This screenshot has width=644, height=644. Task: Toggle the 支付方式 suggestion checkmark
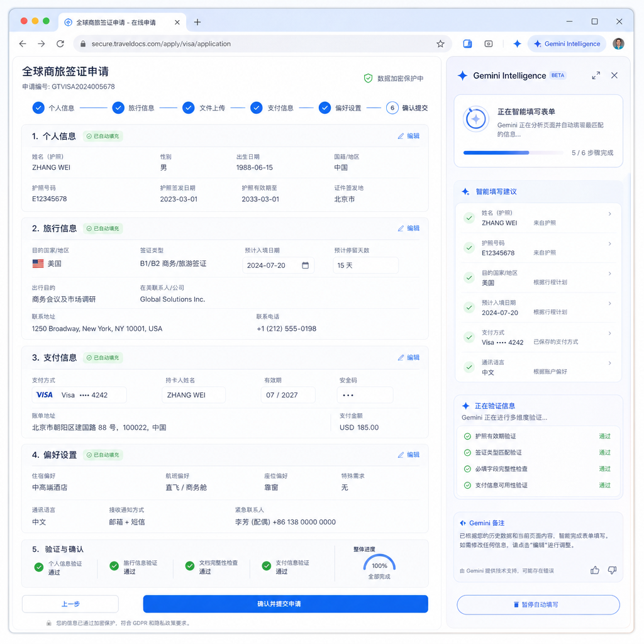pos(469,337)
